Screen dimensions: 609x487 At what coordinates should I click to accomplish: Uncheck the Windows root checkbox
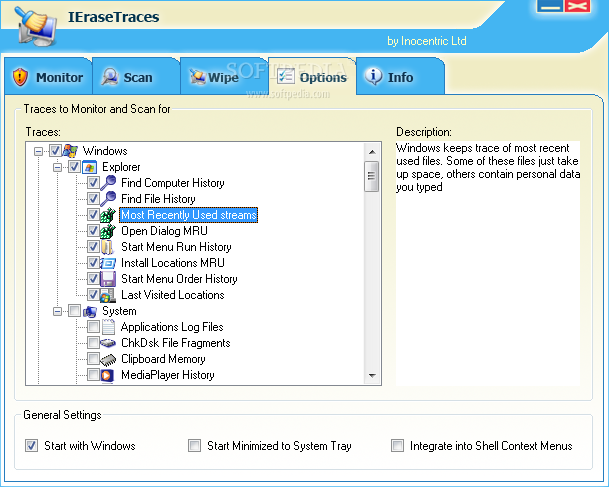pyautogui.click(x=55, y=151)
